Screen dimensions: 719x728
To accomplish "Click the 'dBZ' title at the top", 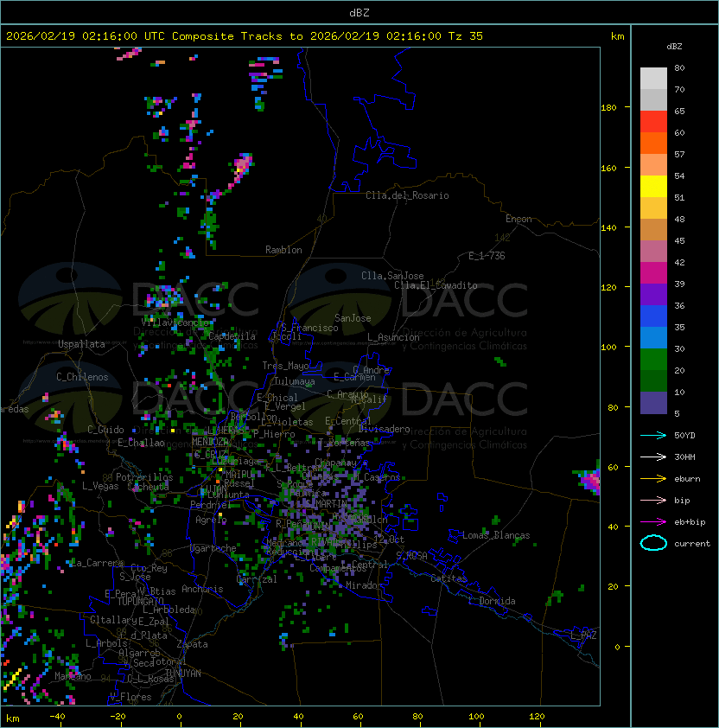I will click(x=359, y=13).
